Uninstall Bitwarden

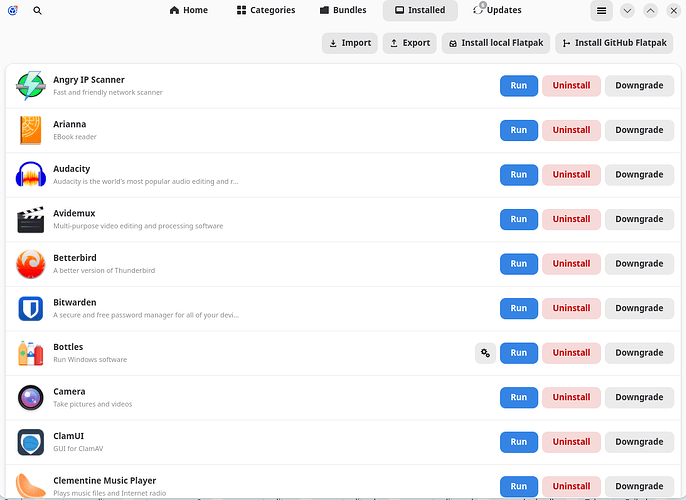(571, 308)
